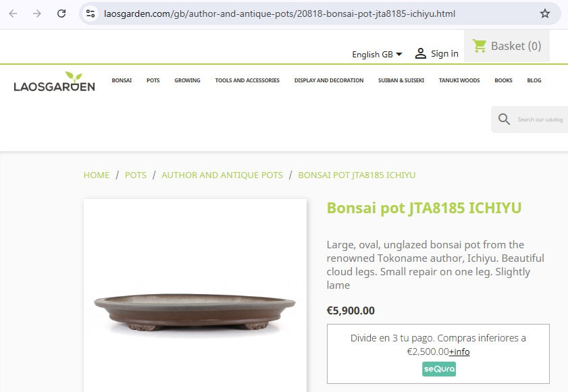
Task: Reload the page with the refresh icon
Action: pyautogui.click(x=61, y=13)
